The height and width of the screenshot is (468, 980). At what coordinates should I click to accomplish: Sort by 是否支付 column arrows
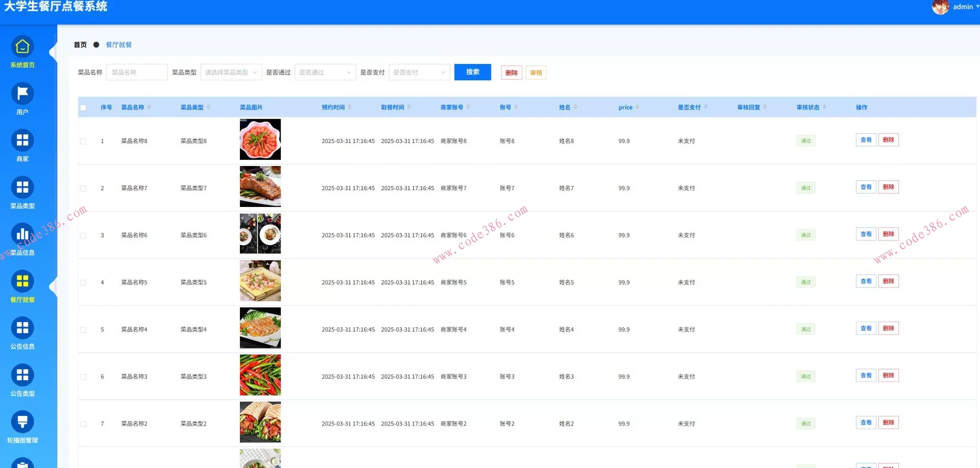point(705,107)
